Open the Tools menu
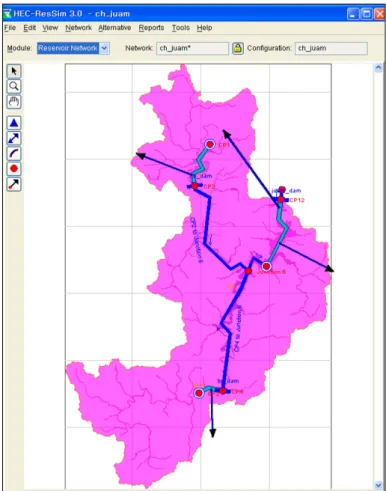The width and height of the screenshot is (386, 491). 181,28
